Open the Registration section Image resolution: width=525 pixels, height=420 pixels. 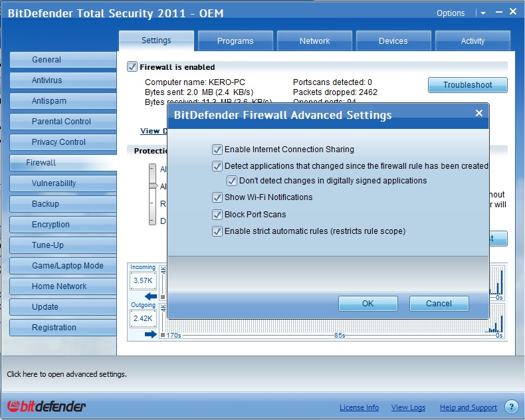point(63,328)
